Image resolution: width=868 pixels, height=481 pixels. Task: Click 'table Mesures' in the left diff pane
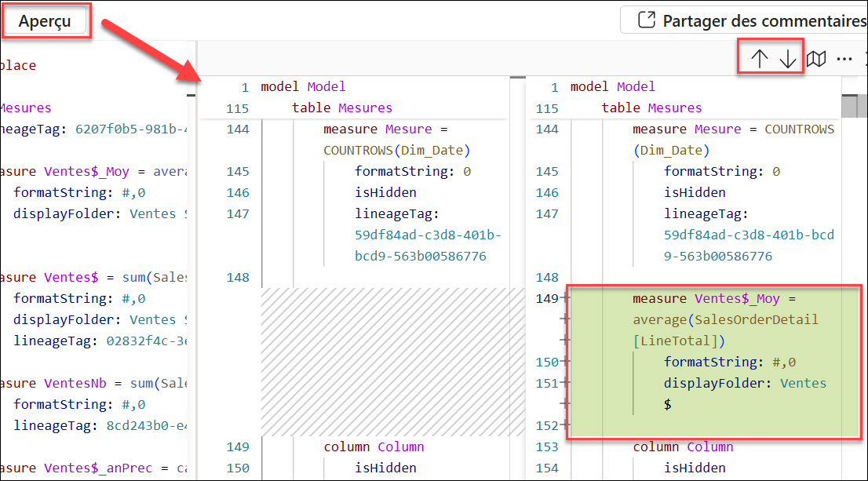tap(341, 108)
